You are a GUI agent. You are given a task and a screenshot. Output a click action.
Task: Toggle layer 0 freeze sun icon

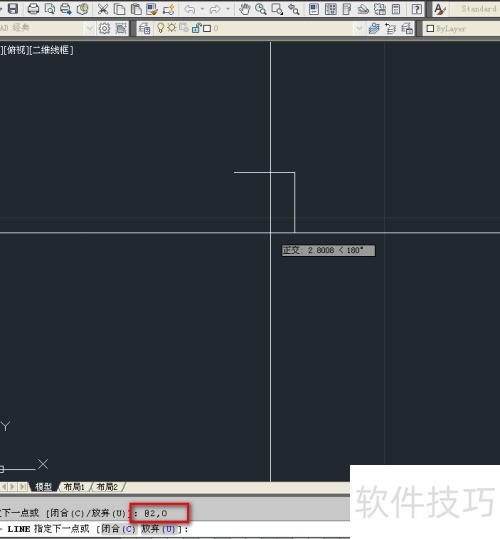coord(171,28)
